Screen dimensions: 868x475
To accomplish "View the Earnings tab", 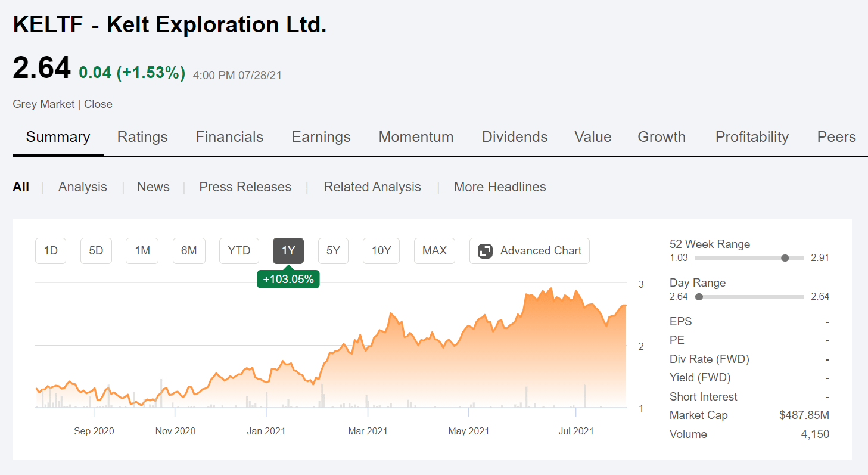I will pyautogui.click(x=321, y=137).
